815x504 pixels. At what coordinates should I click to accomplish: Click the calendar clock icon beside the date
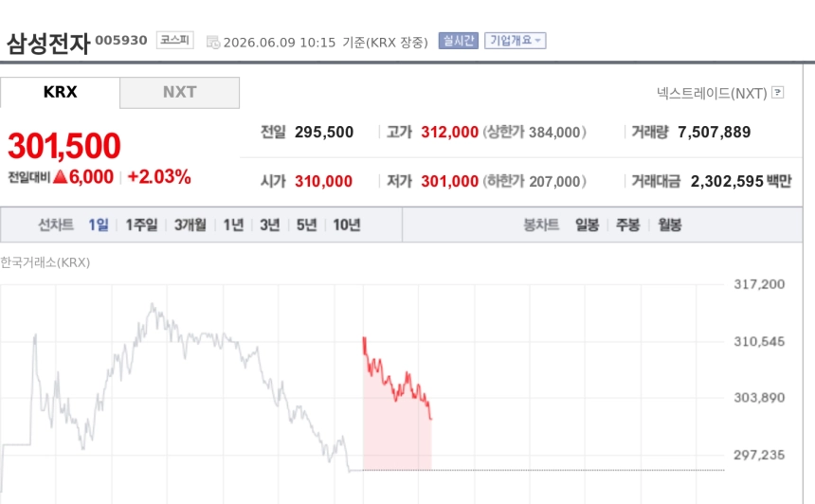[x=213, y=42]
